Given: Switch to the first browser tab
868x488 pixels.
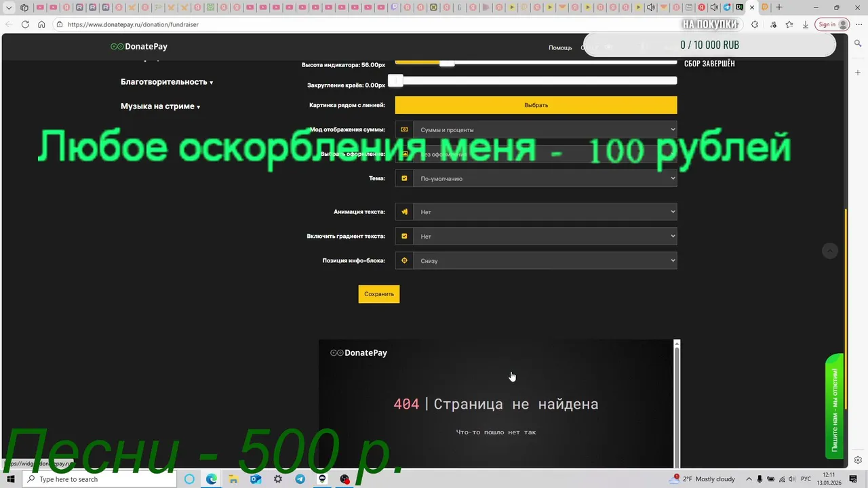Looking at the screenshot, I should [x=40, y=7].
